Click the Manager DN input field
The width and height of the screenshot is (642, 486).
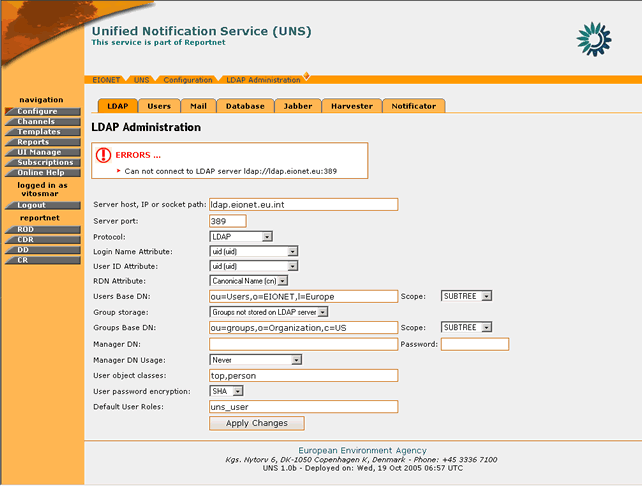click(303, 344)
